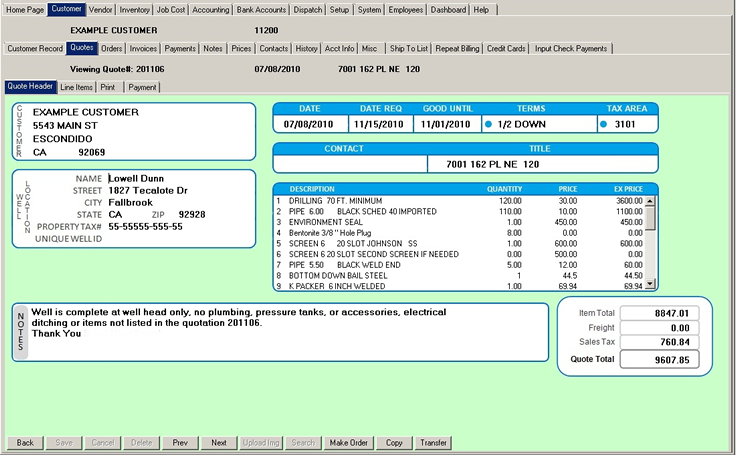The width and height of the screenshot is (736, 455).
Task: Select the ENVIRONMENT SEAL line item
Action: point(459,222)
